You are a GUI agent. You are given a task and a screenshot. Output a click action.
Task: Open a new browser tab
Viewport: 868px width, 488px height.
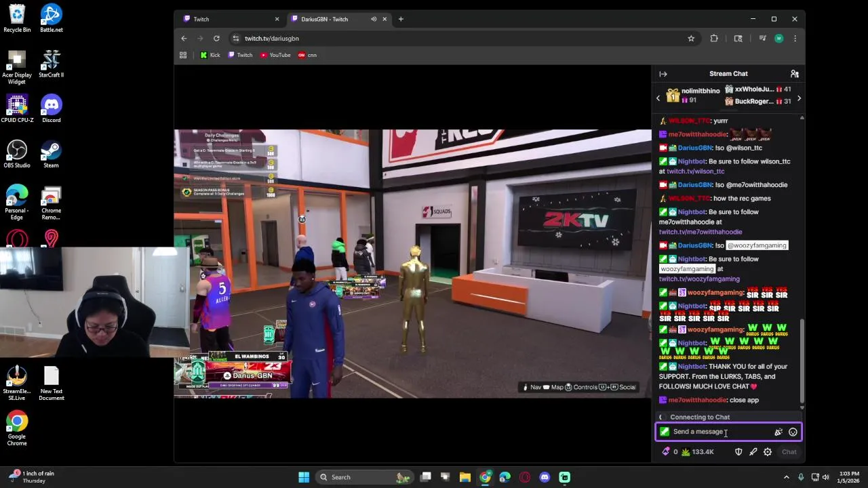(401, 19)
